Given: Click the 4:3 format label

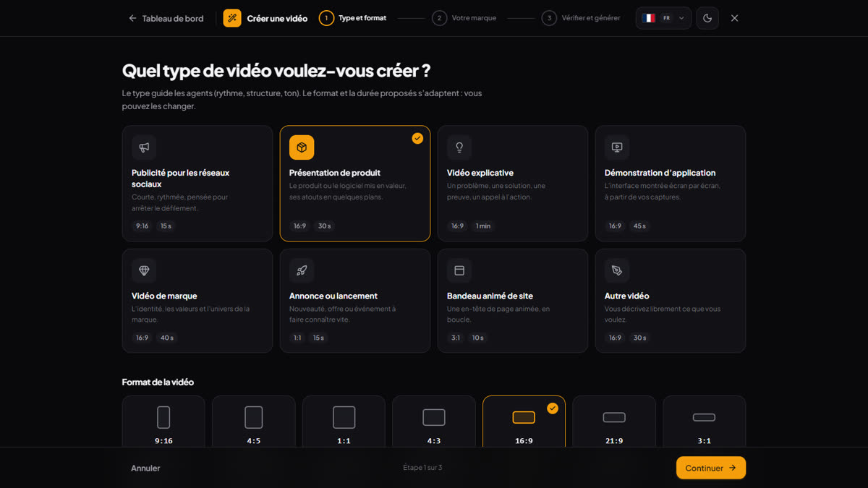Looking at the screenshot, I should click(x=434, y=441).
